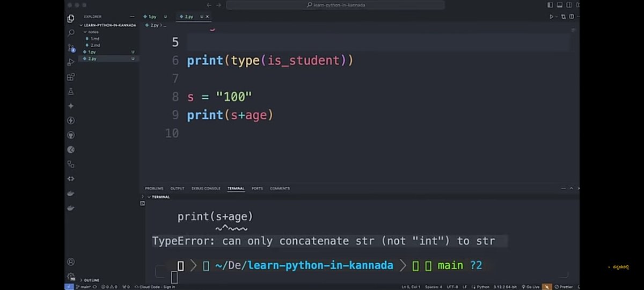The image size is (644, 290).
Task: Open the Remote Explorer code icon
Action: pyautogui.click(x=71, y=179)
